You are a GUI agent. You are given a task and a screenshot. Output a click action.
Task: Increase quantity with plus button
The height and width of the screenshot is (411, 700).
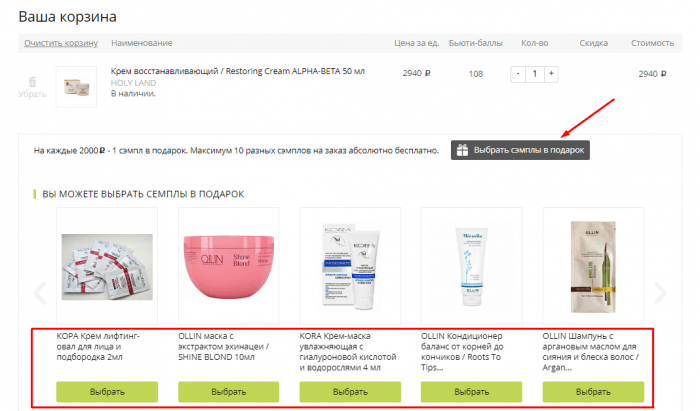point(551,74)
